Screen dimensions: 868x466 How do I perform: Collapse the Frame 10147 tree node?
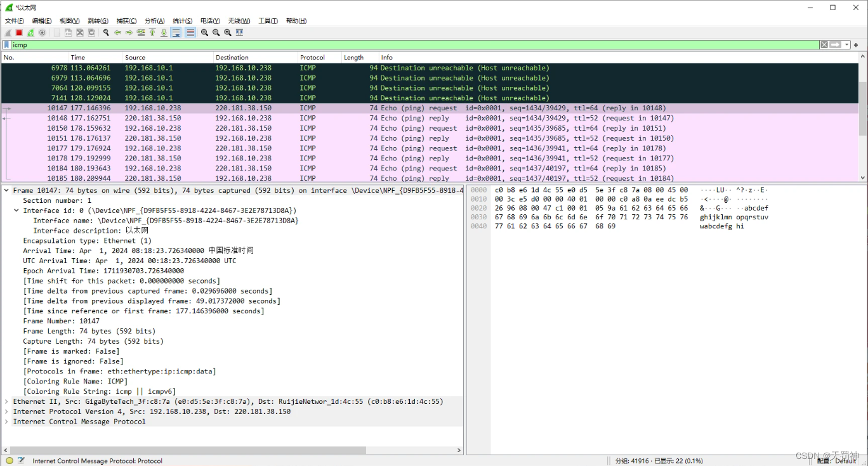pos(6,190)
